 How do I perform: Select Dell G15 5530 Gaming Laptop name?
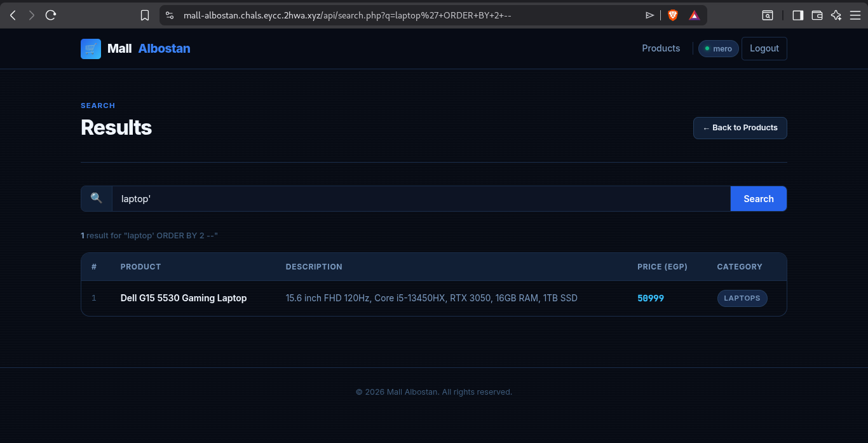[x=184, y=298]
